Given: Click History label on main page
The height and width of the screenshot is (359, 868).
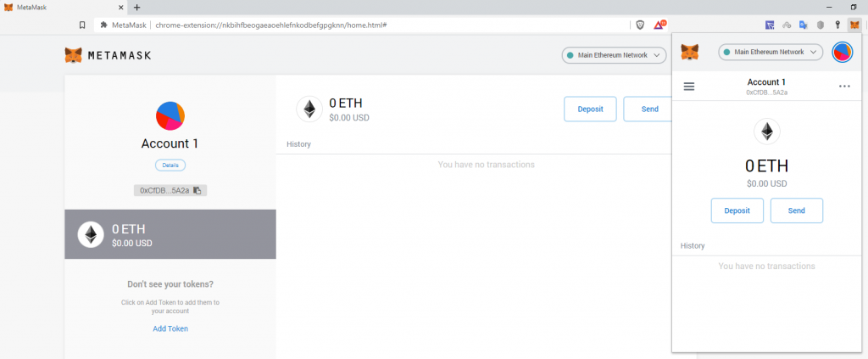Looking at the screenshot, I should 299,144.
